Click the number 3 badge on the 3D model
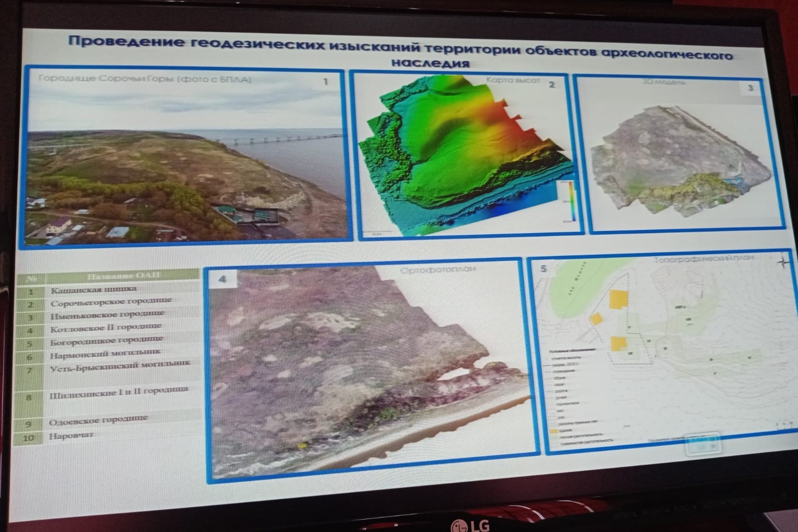 750,88
